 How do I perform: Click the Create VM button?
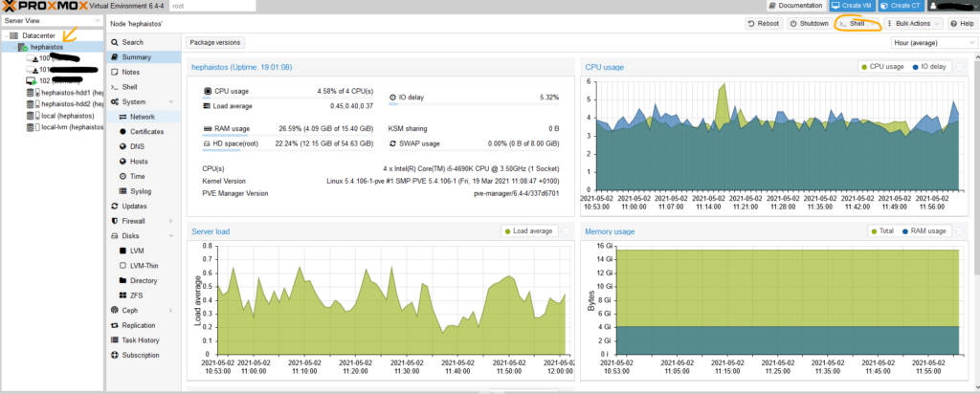(853, 6)
